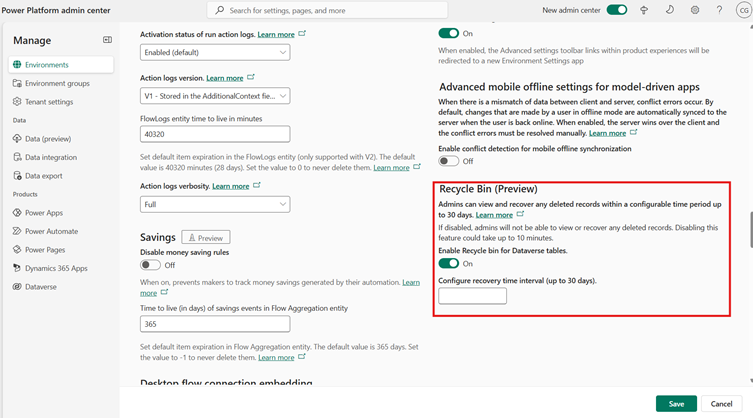Save the environment settings
Image resolution: width=753 pixels, height=418 pixels.
coord(676,404)
